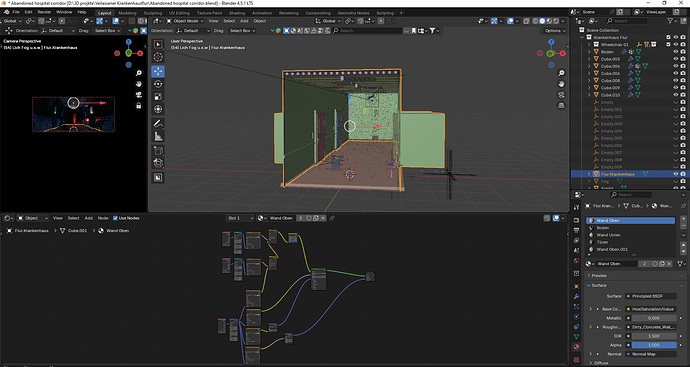Click the zoom magnifier in the main viewport
The width and height of the screenshot is (690, 367).
tap(561, 73)
